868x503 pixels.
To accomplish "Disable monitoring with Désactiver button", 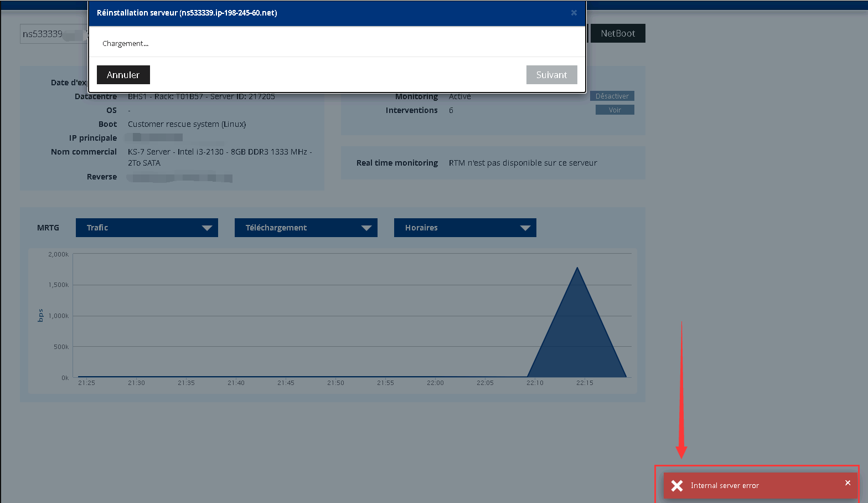I will coord(612,96).
